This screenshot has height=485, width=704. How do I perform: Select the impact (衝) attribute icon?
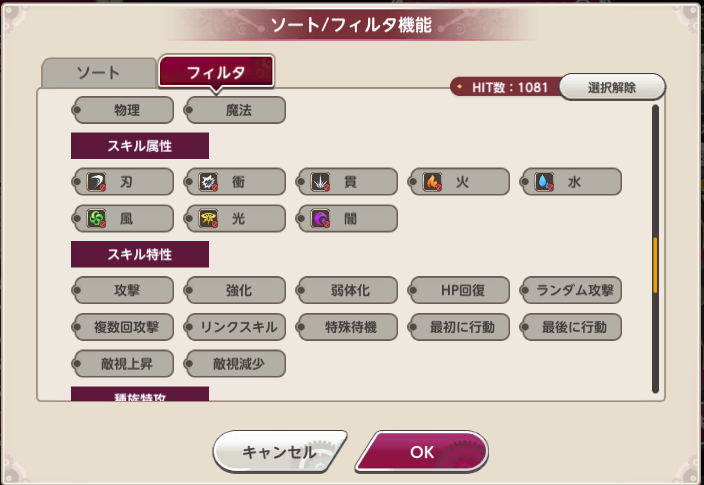click(x=209, y=182)
